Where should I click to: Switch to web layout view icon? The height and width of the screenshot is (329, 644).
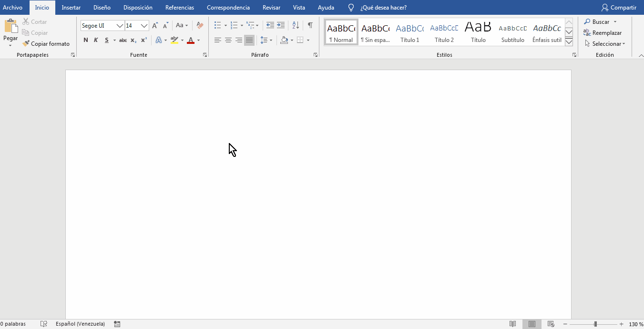point(551,324)
